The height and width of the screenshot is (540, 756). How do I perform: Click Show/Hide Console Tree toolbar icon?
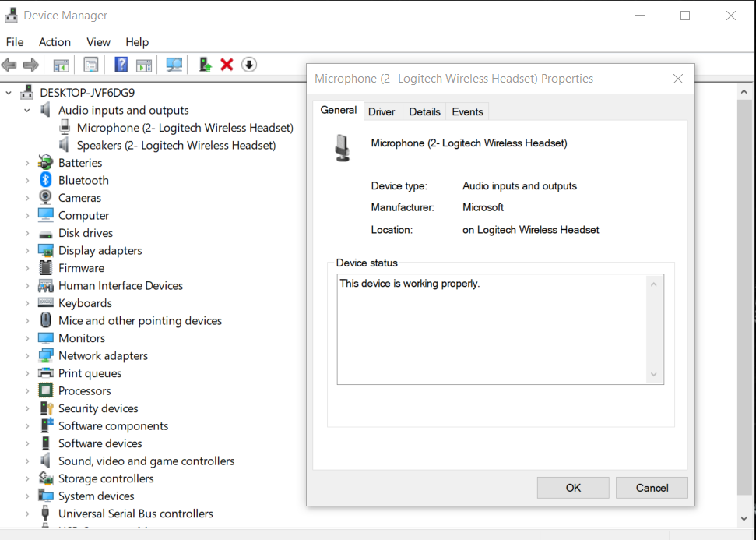click(x=62, y=65)
